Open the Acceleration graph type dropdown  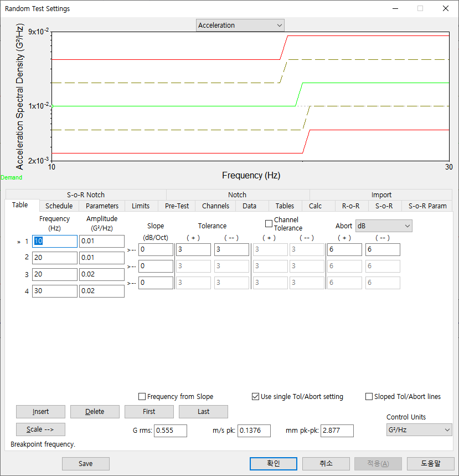click(x=239, y=25)
